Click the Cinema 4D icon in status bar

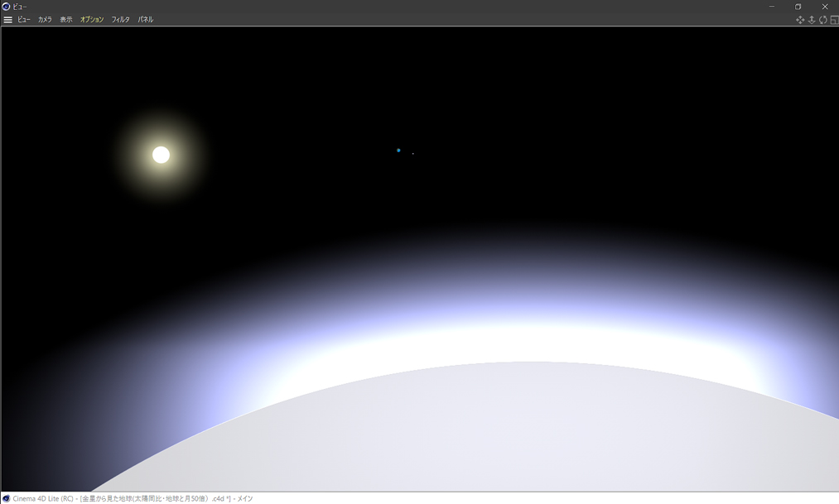click(6, 498)
